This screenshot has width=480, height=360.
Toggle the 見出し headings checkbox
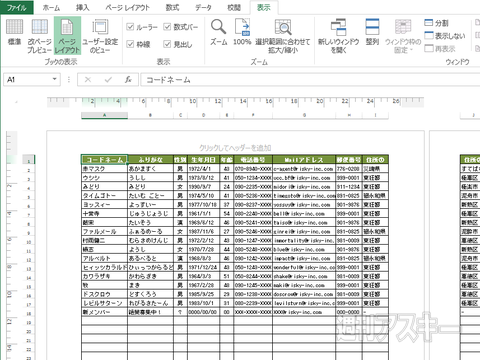(167, 44)
